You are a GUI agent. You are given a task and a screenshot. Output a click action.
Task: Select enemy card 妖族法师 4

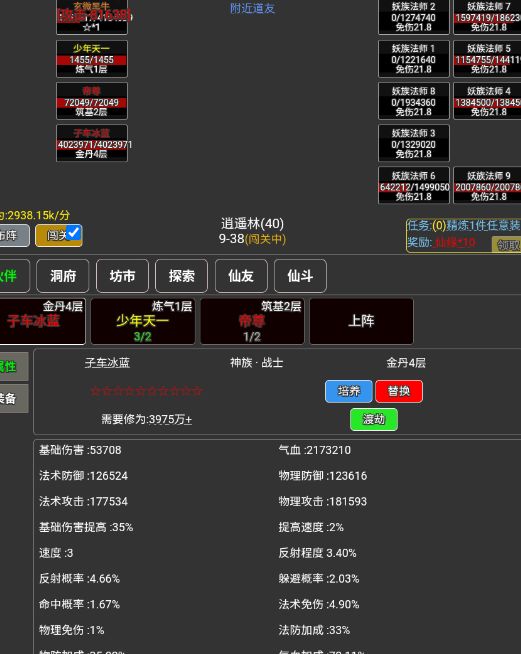point(487,101)
